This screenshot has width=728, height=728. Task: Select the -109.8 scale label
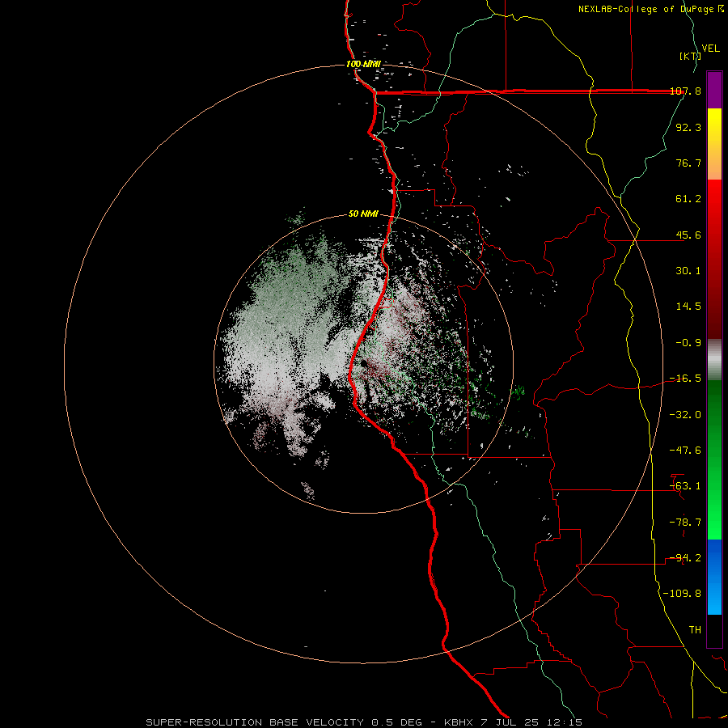[682, 594]
